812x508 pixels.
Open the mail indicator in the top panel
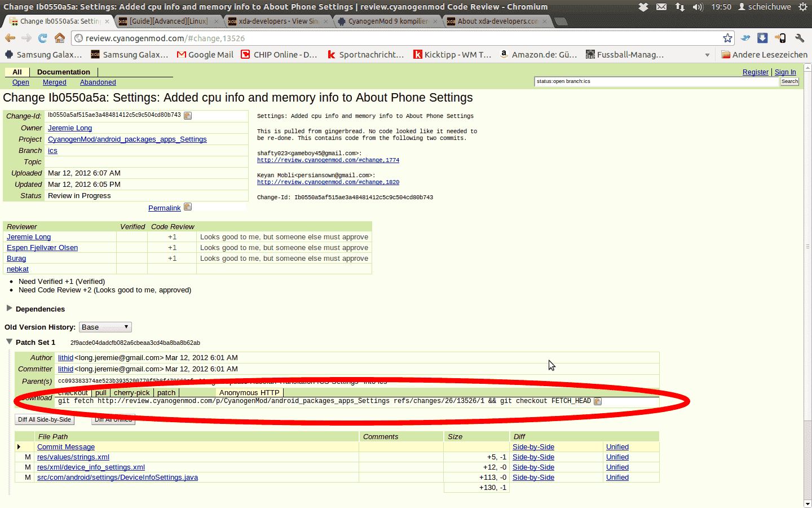pos(661,7)
